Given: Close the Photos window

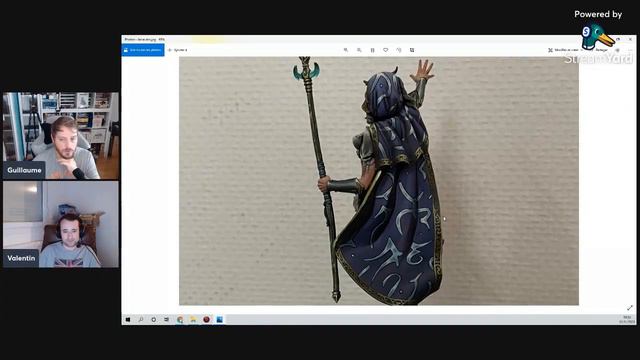Looking at the screenshot, I should click(630, 39).
